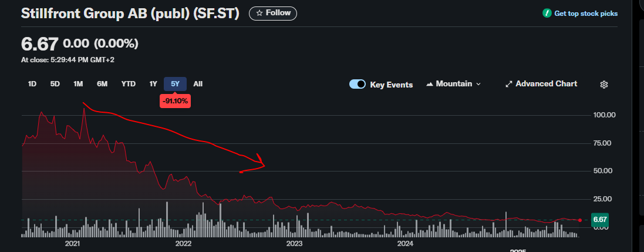Click the 100.00 y-axis label
Viewport: 644px width, 252px height.
point(605,115)
